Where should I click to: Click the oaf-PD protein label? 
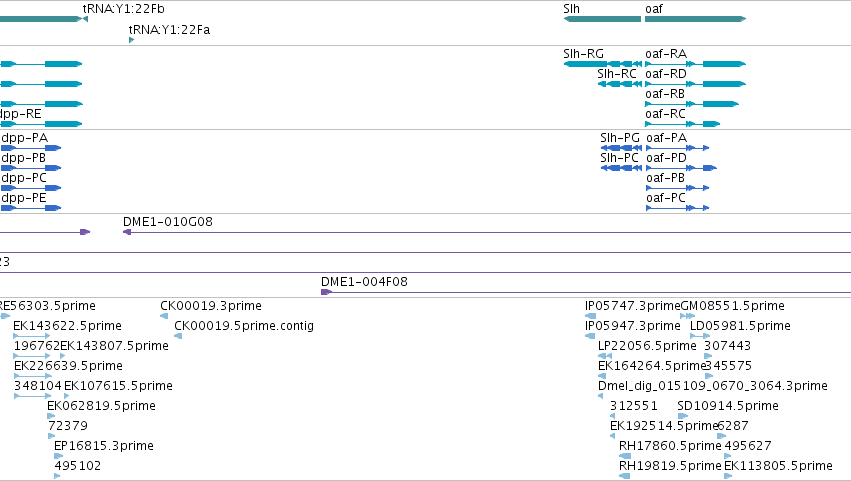point(666,158)
